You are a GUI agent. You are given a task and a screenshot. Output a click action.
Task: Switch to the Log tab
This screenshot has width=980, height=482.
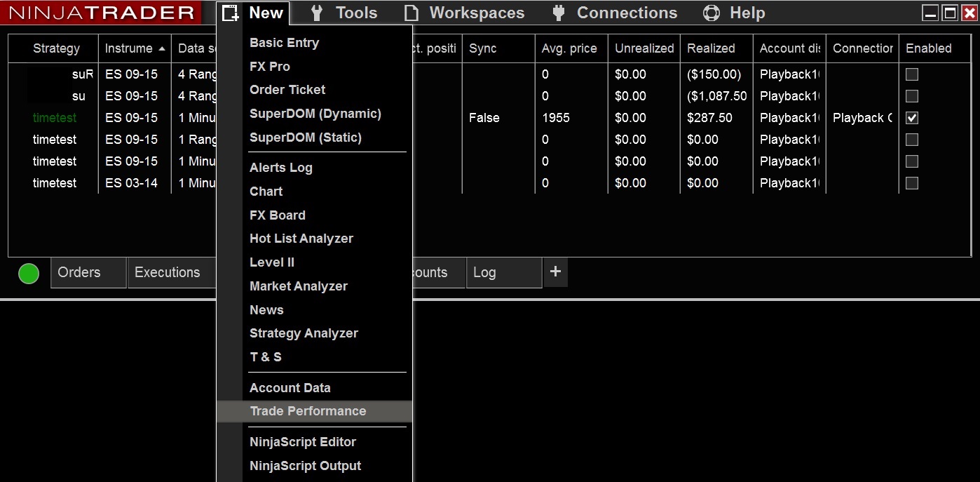pyautogui.click(x=504, y=272)
